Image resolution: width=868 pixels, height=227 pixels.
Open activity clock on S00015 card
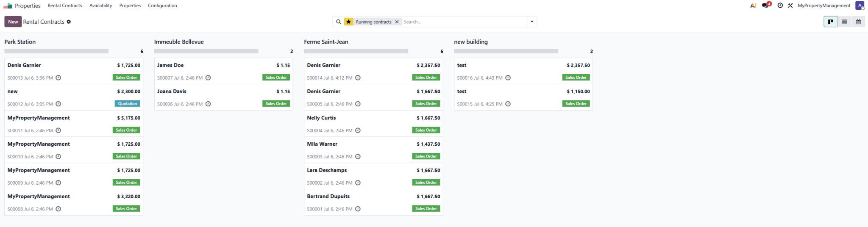[x=508, y=104]
